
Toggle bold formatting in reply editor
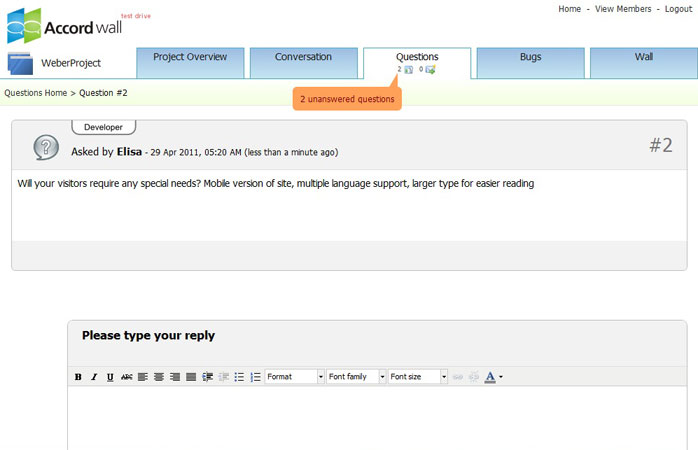78,377
